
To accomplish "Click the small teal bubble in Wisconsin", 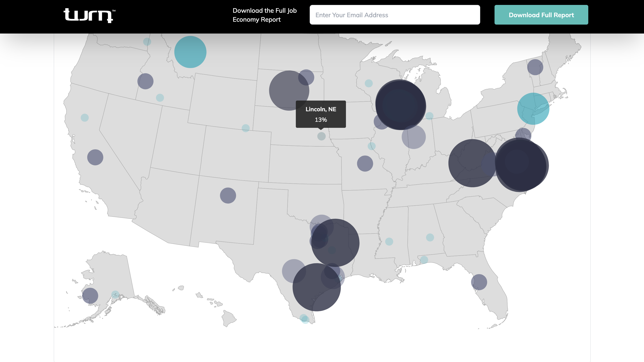I will coord(369,83).
